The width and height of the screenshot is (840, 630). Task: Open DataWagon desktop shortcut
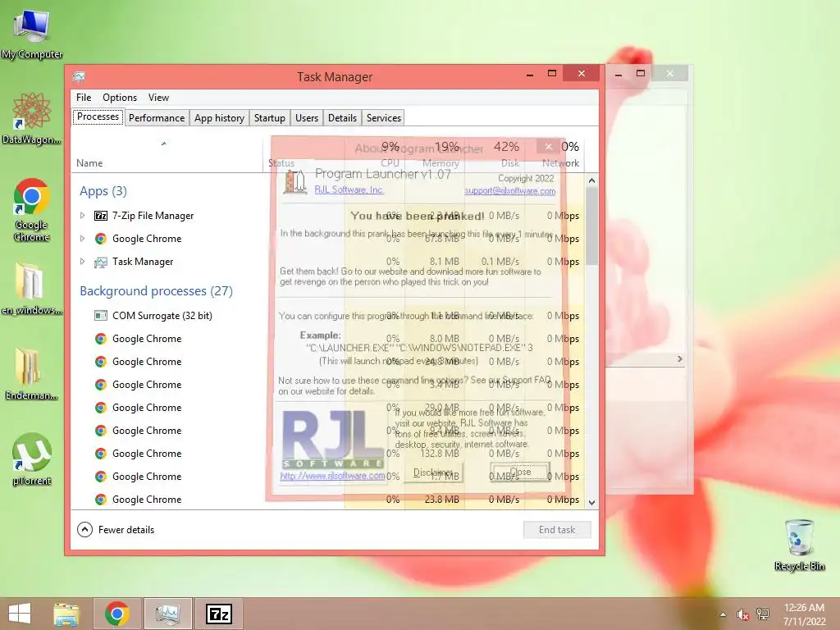[x=32, y=118]
